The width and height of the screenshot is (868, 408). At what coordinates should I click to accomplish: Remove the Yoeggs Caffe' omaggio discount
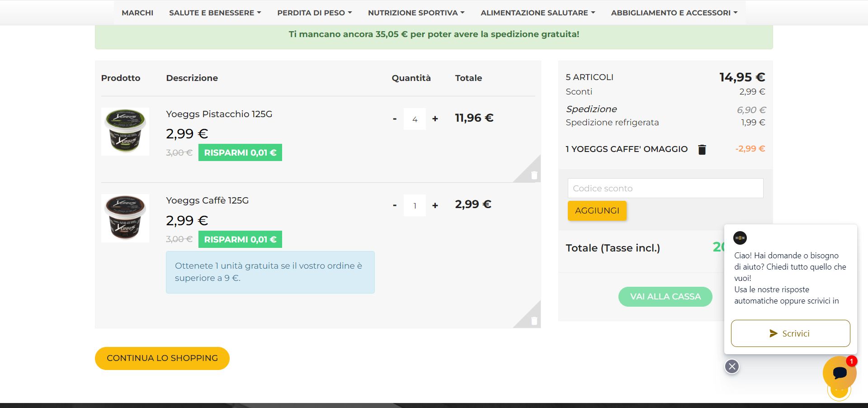point(702,149)
